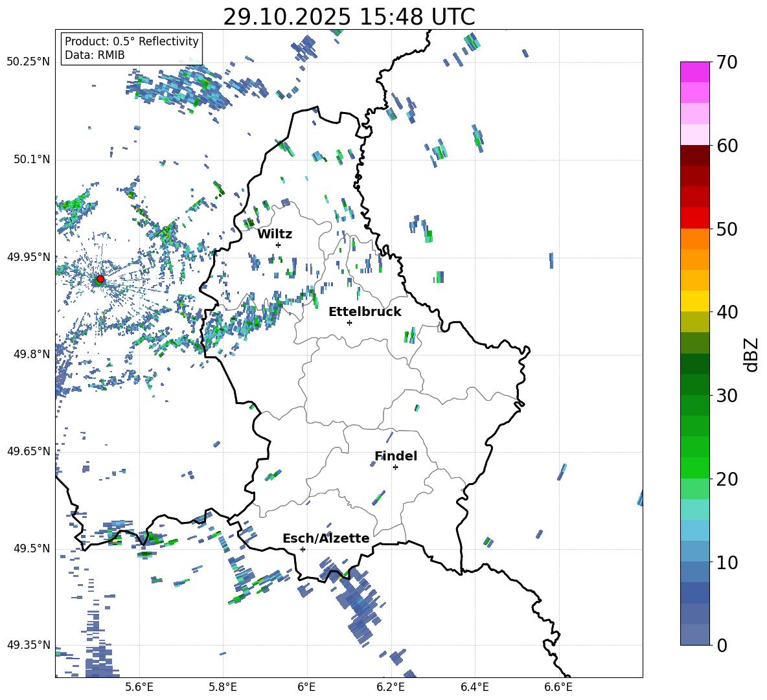767x700 pixels.
Task: Click the Product 0.5° Reflectivity info box
Action: point(132,49)
